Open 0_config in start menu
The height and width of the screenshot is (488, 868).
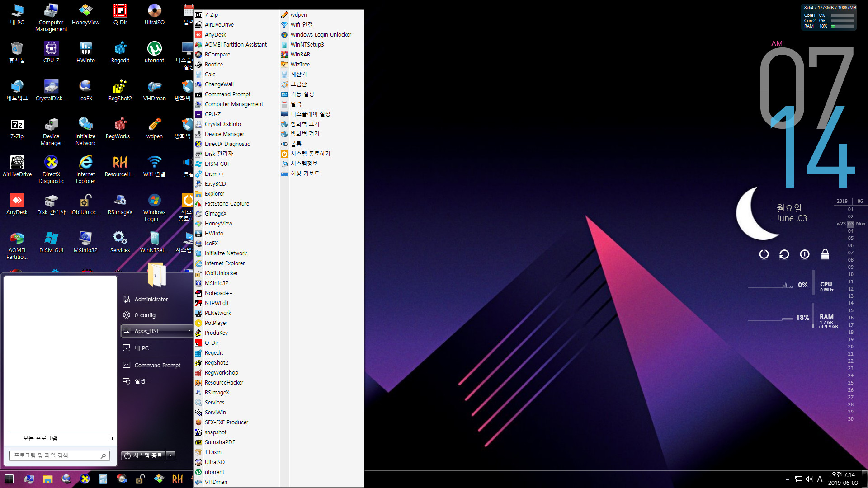click(x=157, y=315)
